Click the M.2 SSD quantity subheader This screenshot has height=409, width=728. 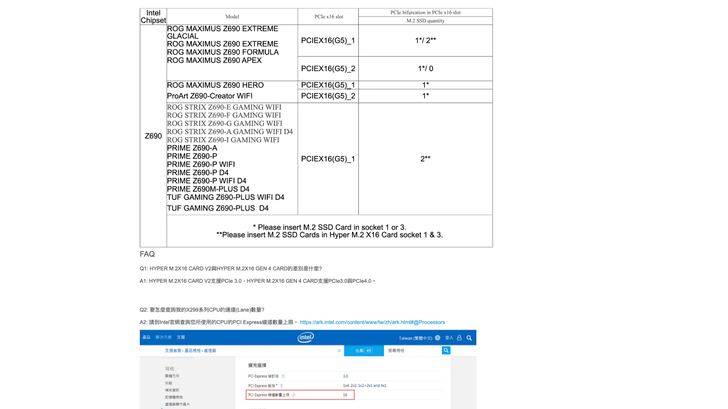(x=425, y=20)
